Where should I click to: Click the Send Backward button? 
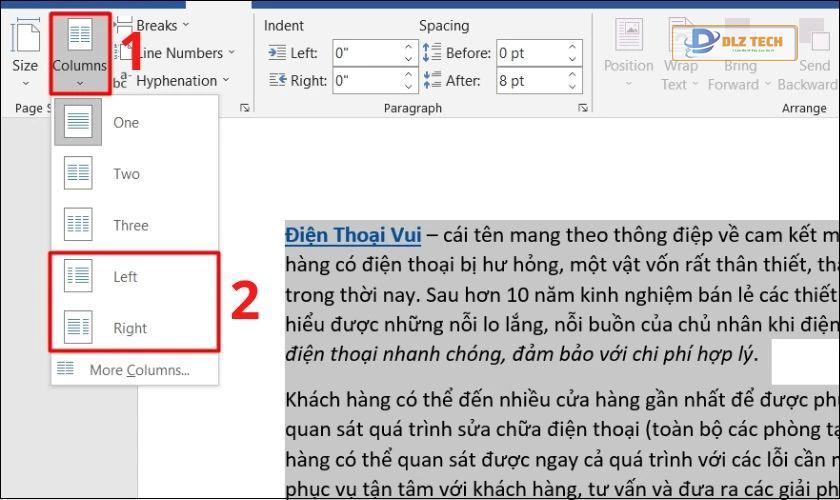[x=808, y=54]
